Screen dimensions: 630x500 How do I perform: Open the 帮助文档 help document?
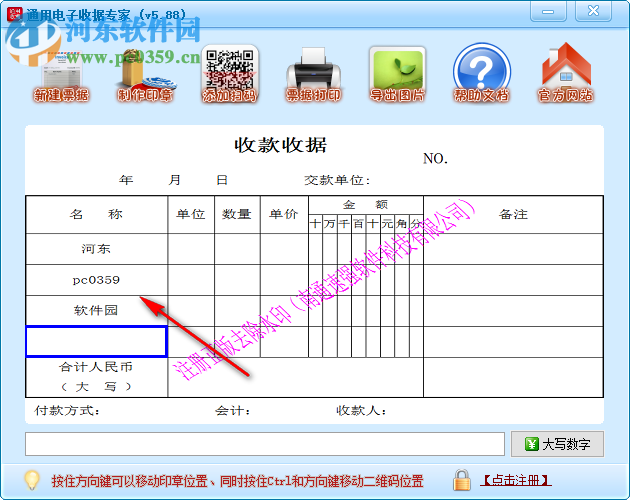(481, 73)
